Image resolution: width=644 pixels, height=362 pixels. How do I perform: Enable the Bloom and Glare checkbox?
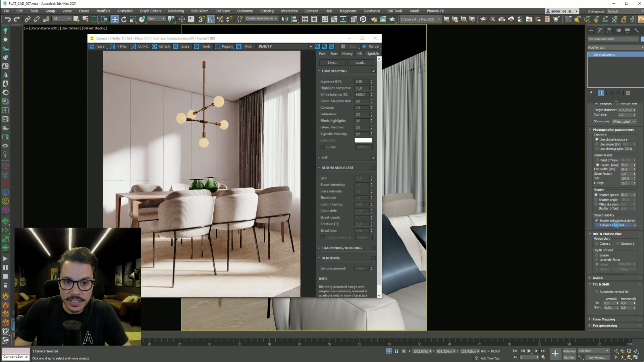pyautogui.click(x=373, y=168)
